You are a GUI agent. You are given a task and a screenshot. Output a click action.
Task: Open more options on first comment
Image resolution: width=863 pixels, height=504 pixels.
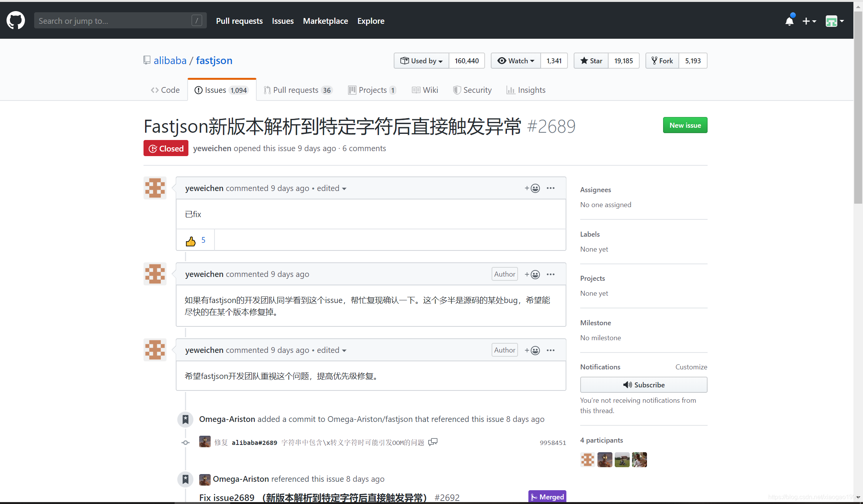click(x=551, y=188)
